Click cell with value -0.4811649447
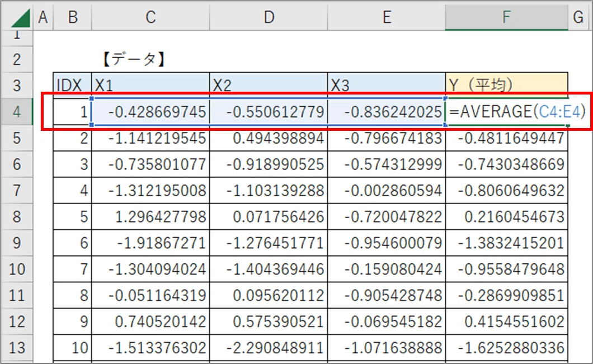Screen dimensions: 593x364 (506, 138)
